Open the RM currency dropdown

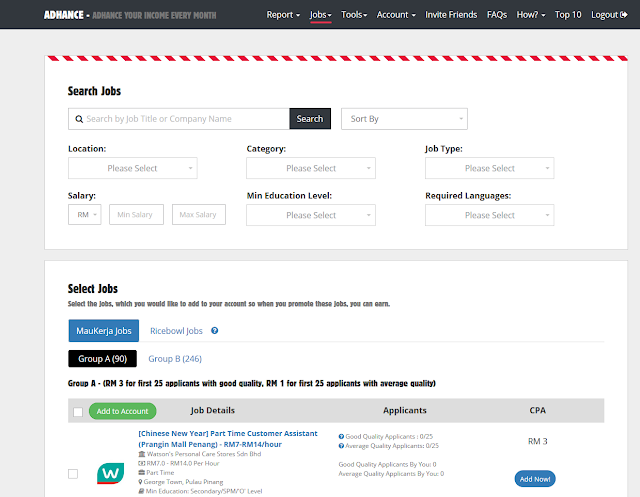(x=84, y=215)
